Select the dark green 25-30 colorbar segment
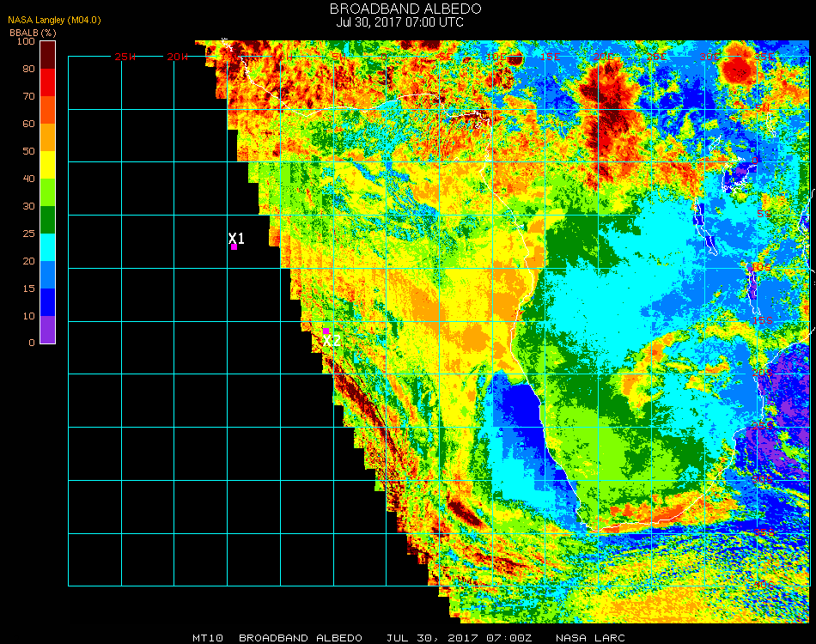Image resolution: width=816 pixels, height=644 pixels. [x=47, y=220]
